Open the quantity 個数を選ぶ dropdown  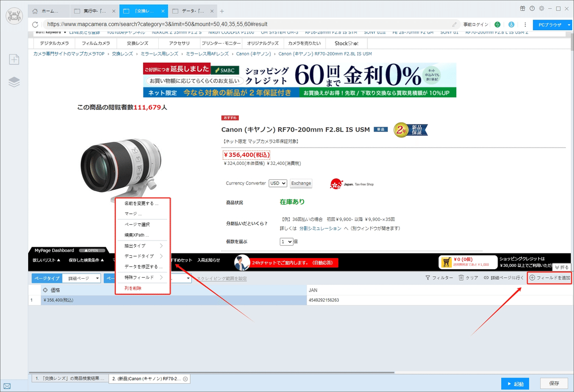[287, 242]
